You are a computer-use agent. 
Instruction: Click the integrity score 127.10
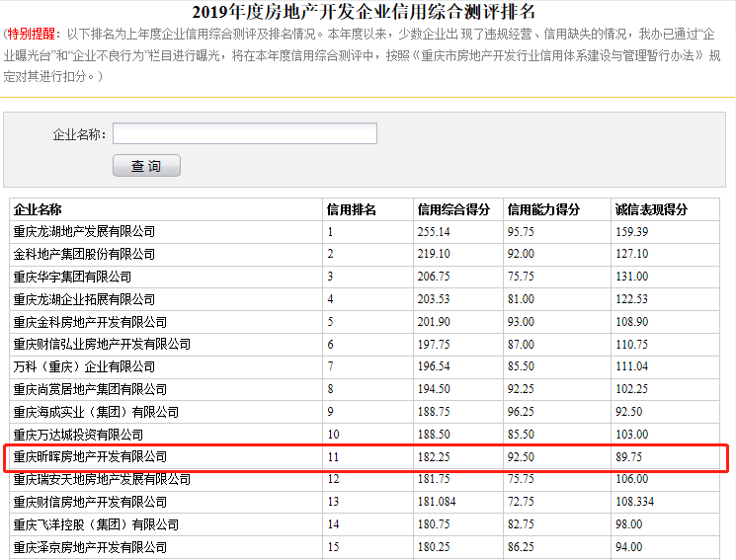632,254
